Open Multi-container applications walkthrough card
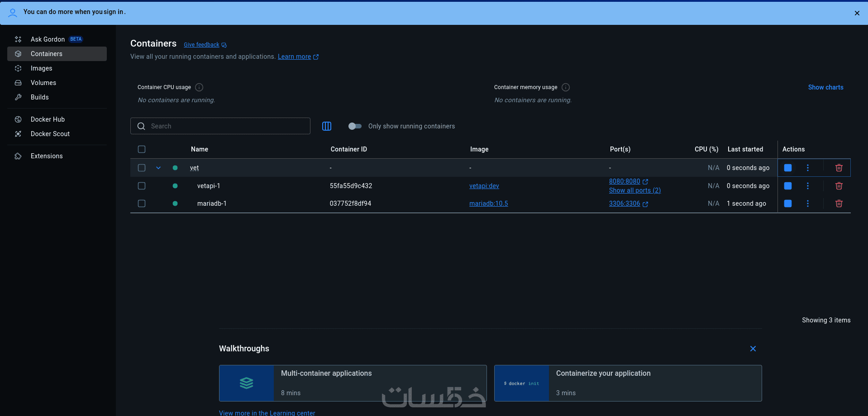This screenshot has width=868, height=416. (x=353, y=383)
